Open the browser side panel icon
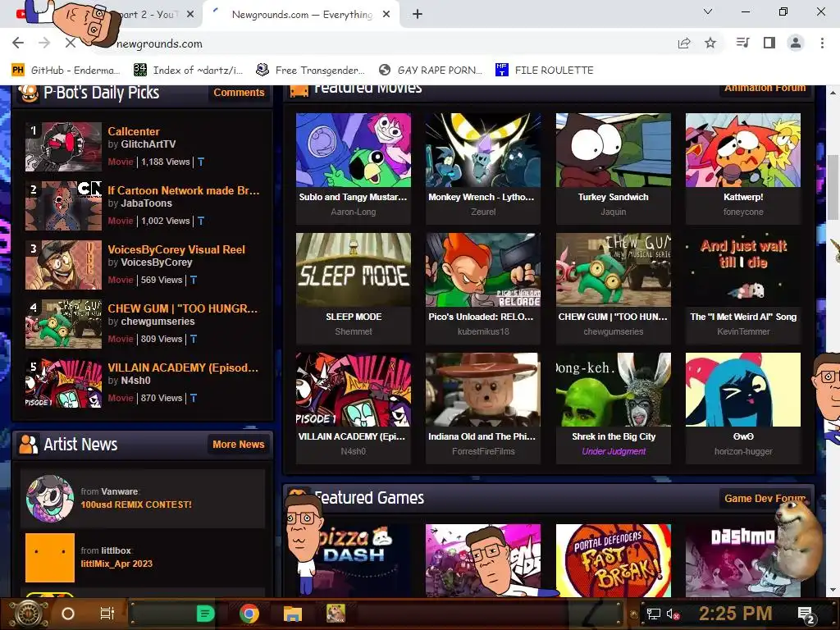The height and width of the screenshot is (630, 840). [x=769, y=43]
